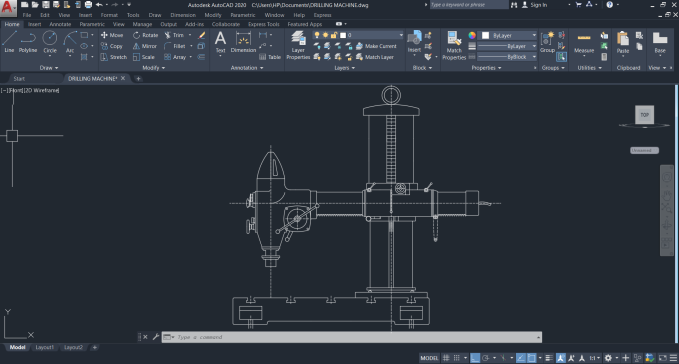Click the Paste icon

pyautogui.click(x=623, y=43)
